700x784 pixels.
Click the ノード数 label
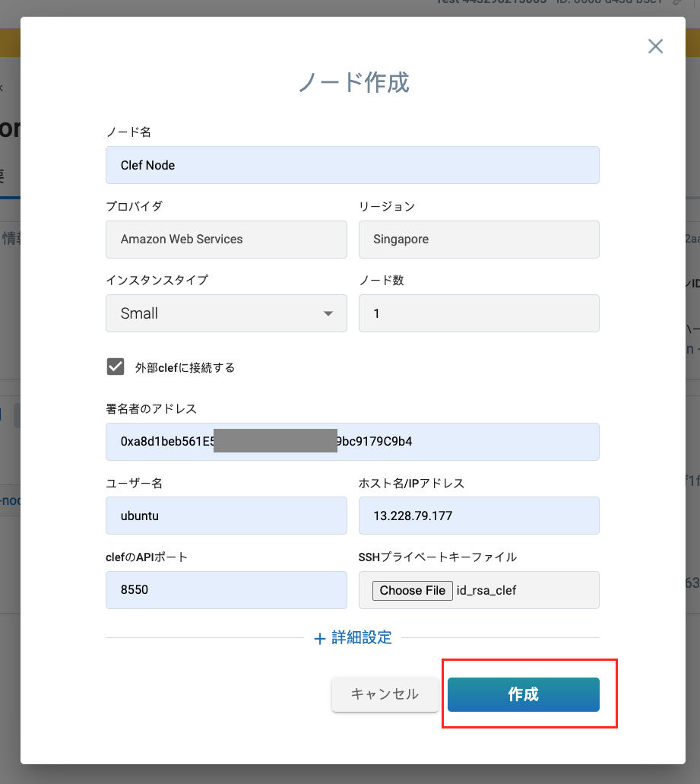pyautogui.click(x=382, y=280)
